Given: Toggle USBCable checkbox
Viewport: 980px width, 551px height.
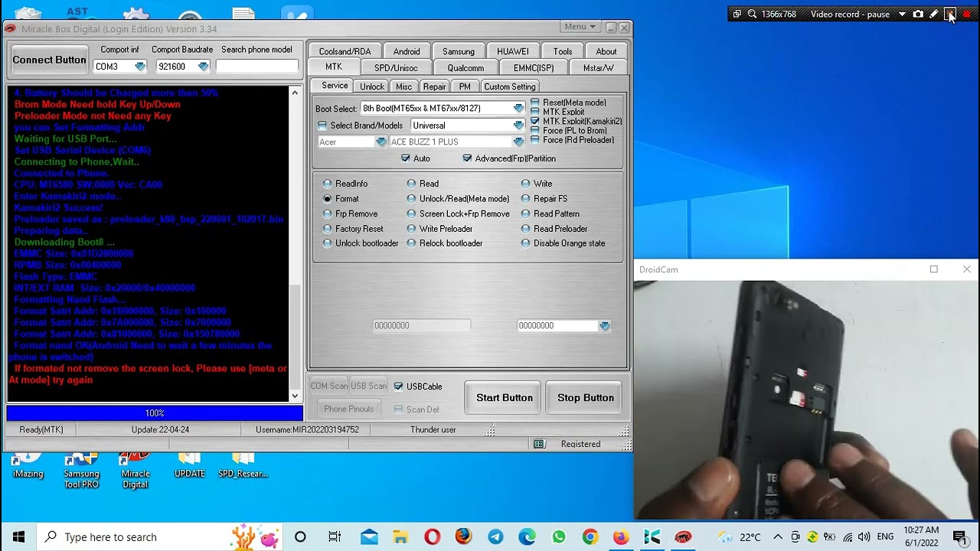Looking at the screenshot, I should (x=398, y=386).
